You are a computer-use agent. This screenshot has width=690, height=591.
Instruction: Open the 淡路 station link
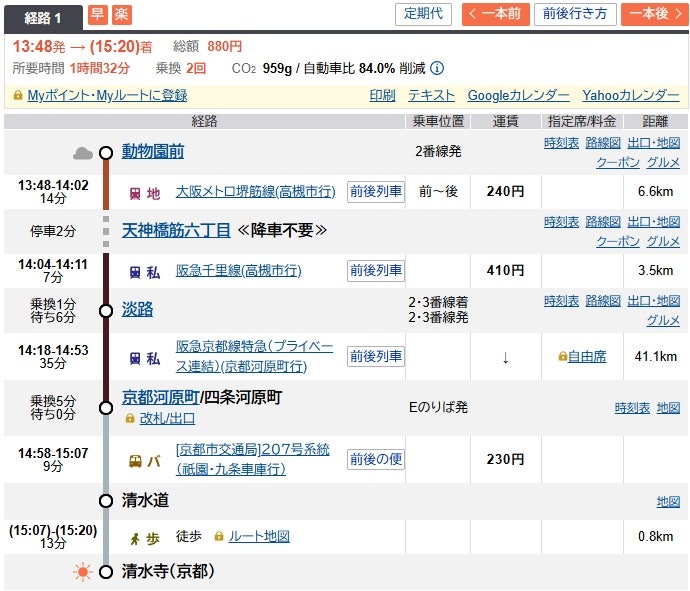[137, 310]
